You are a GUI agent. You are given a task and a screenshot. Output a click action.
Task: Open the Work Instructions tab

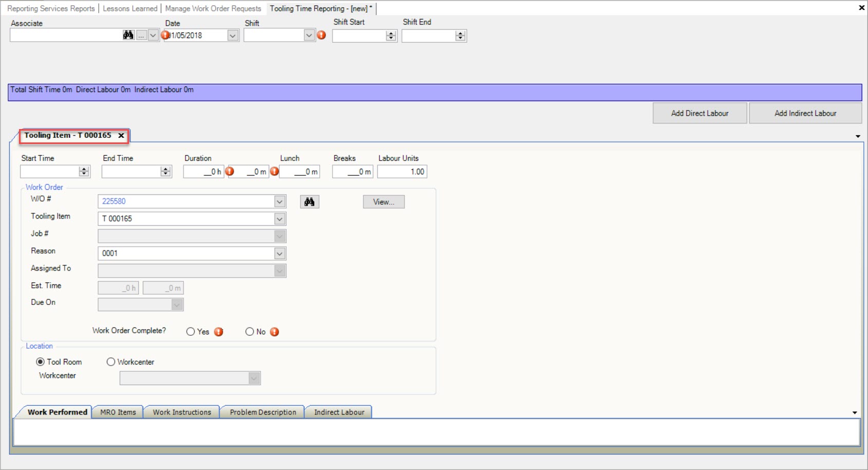[182, 412]
